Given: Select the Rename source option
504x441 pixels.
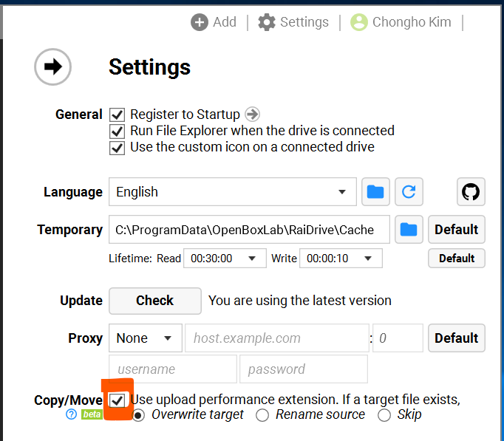Looking at the screenshot, I should (x=262, y=415).
